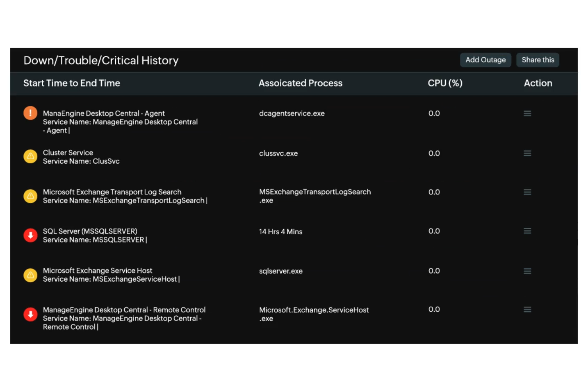This screenshot has height=392, width=588.
Task: Click the sqlserver.exe process name
Action: click(280, 271)
